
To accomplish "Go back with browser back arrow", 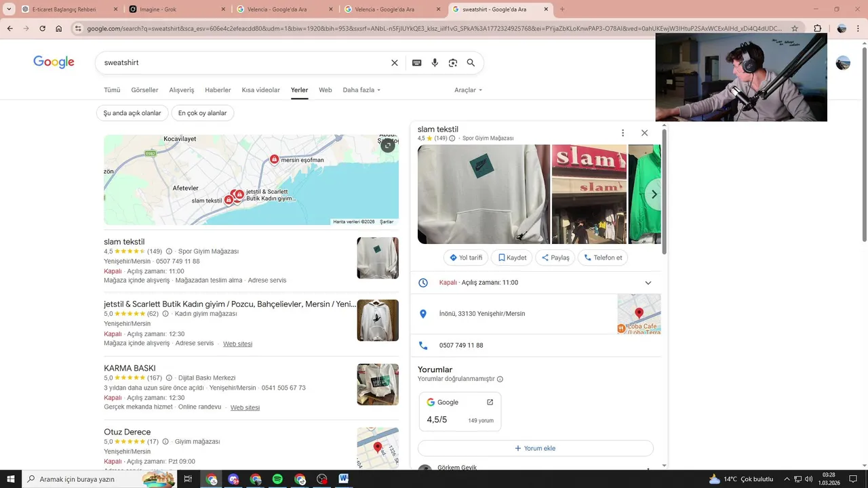I will tap(9, 28).
